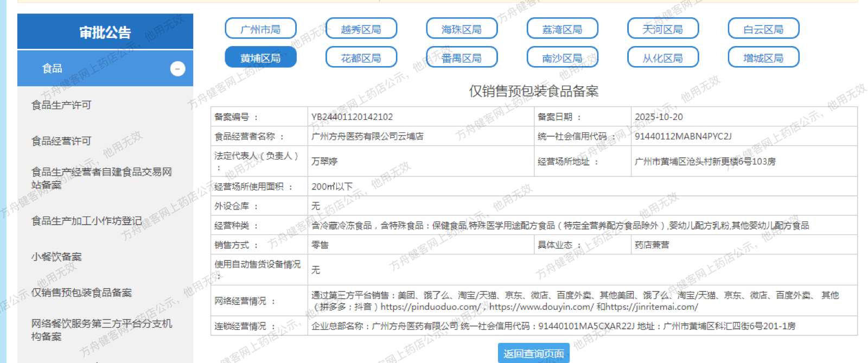Pick the 南沙区局 bureau button
Viewport: 868px width, 363px height.
click(x=562, y=58)
